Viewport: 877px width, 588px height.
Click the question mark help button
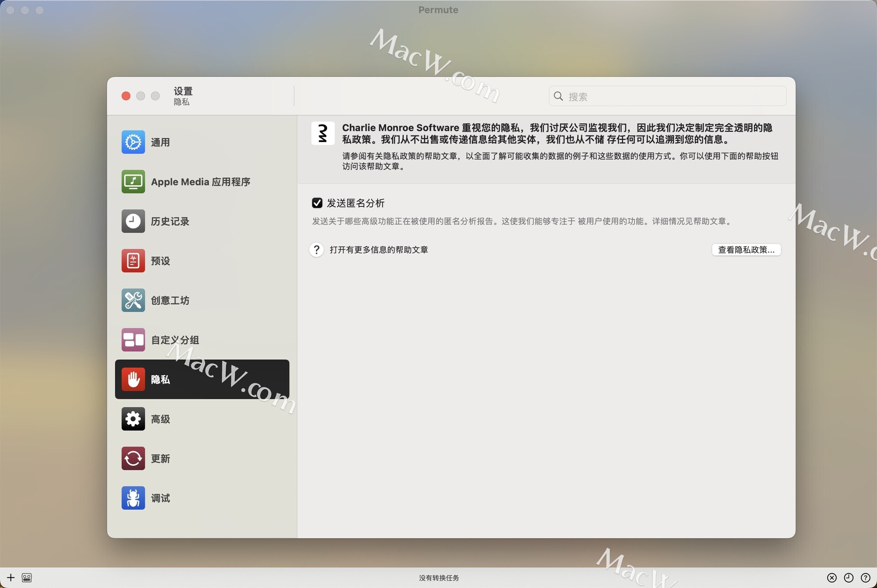317,250
